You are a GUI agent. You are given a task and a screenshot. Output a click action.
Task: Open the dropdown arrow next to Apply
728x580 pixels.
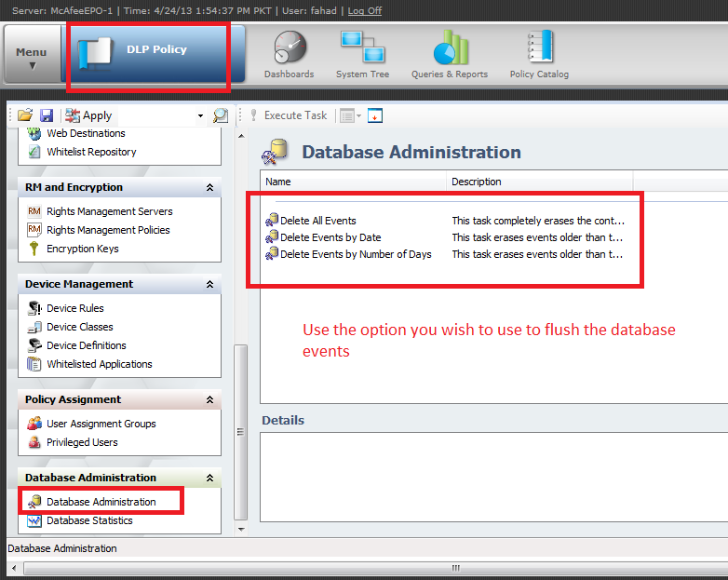click(x=200, y=115)
